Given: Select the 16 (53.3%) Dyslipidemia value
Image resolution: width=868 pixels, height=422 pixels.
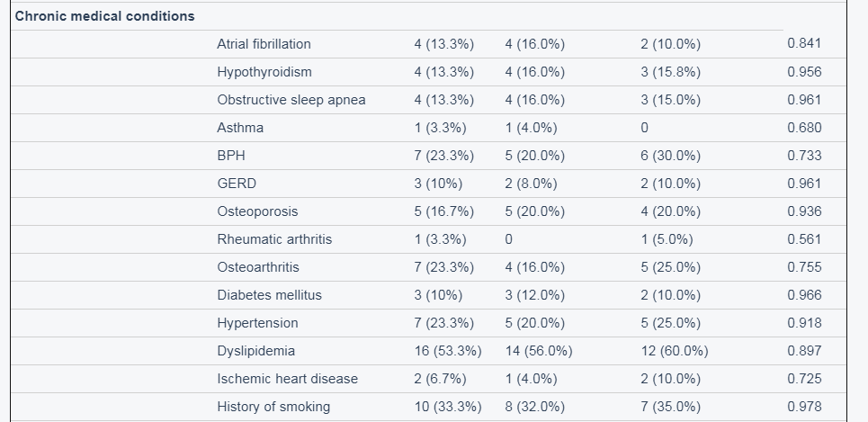Looking at the screenshot, I should coord(448,351).
